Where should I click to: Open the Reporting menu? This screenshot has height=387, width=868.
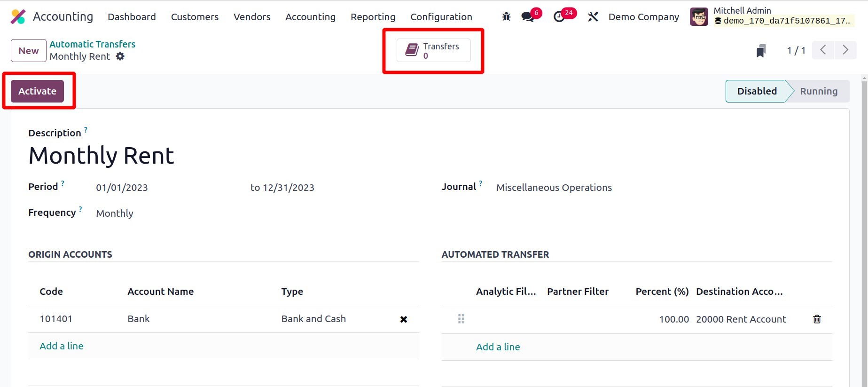pyautogui.click(x=373, y=17)
